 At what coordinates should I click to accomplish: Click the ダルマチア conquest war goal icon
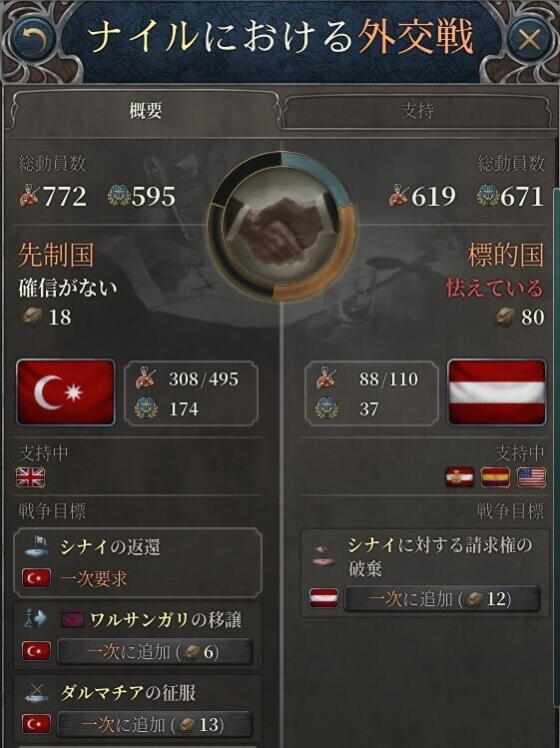[x=37, y=692]
